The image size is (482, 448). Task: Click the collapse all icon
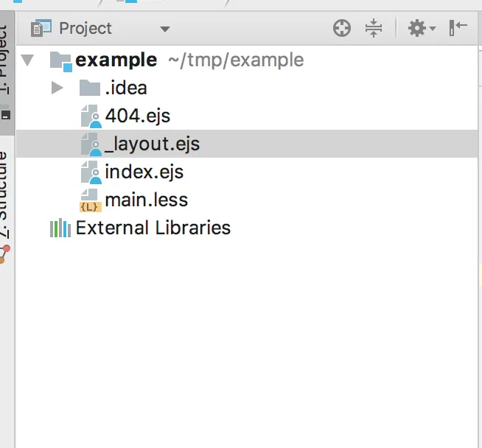(x=374, y=29)
